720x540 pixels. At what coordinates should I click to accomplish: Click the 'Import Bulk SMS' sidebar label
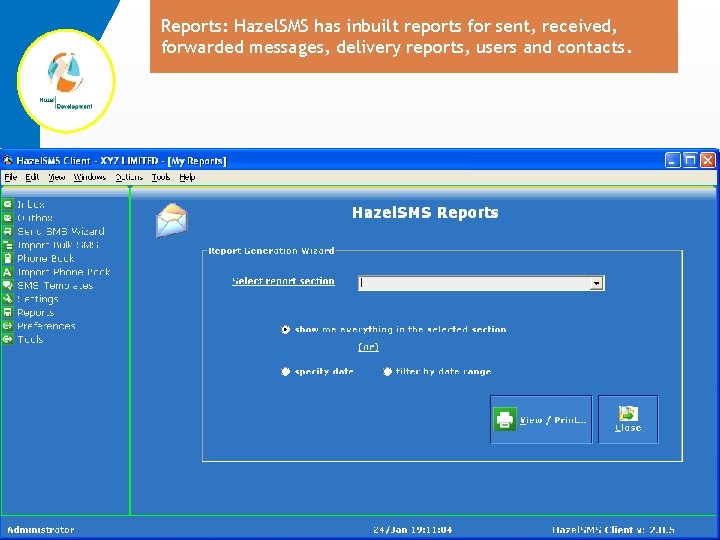click(58, 245)
